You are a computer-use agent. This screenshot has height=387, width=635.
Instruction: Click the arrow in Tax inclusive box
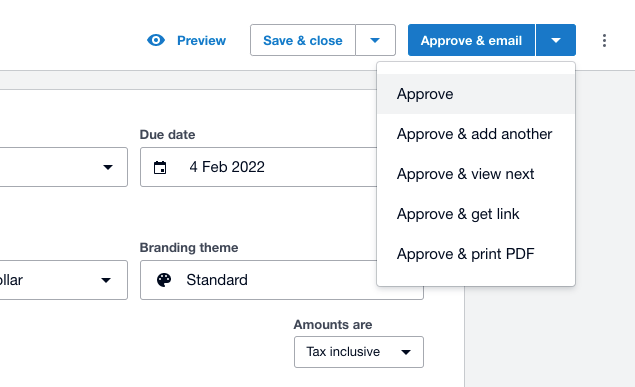tap(406, 352)
